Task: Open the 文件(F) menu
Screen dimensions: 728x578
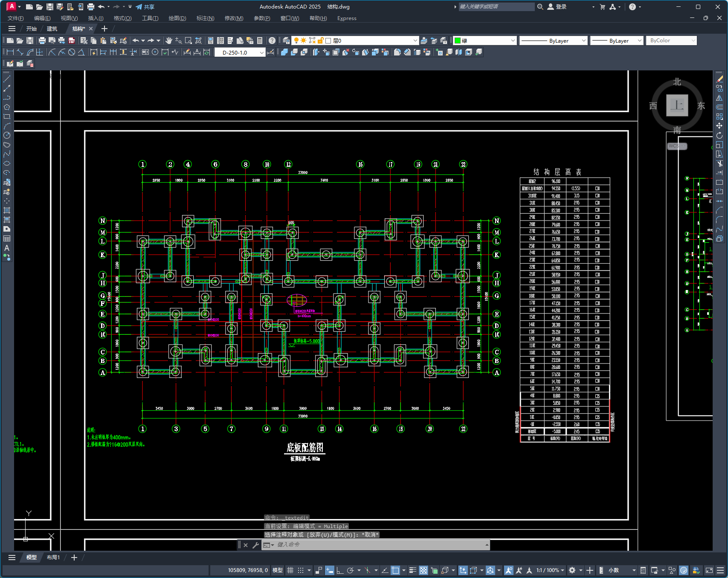Action: (16, 18)
